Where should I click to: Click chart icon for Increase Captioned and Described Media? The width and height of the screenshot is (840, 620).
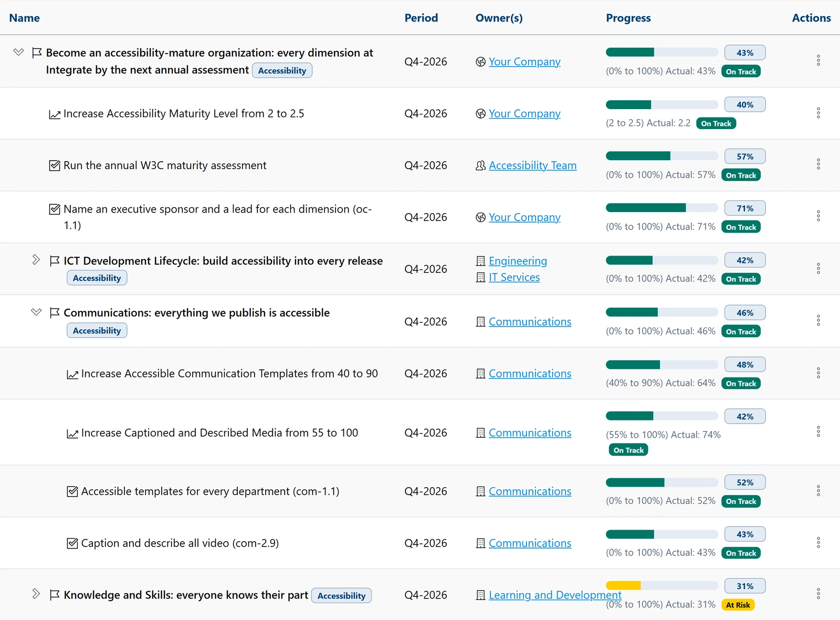click(72, 434)
